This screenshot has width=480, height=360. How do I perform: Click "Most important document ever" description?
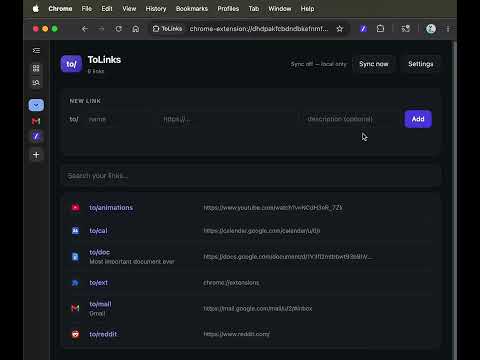pos(132,262)
